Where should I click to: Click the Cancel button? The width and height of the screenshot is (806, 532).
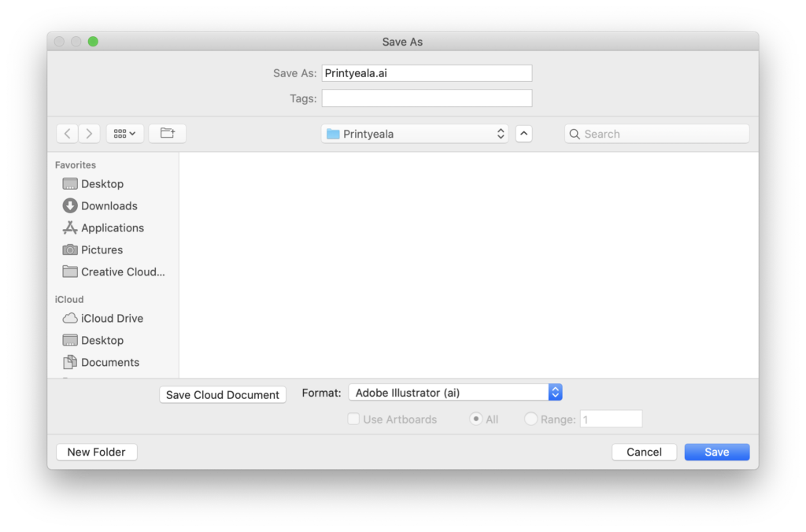click(644, 452)
